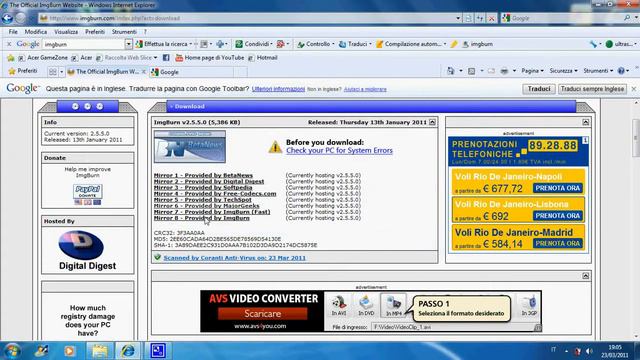640x360 pixels.
Task: Open the Preferiti menu in menu bar
Action: point(95,32)
